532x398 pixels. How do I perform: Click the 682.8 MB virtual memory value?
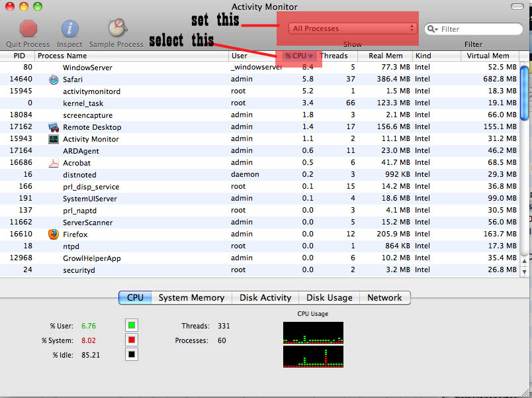(x=500, y=79)
